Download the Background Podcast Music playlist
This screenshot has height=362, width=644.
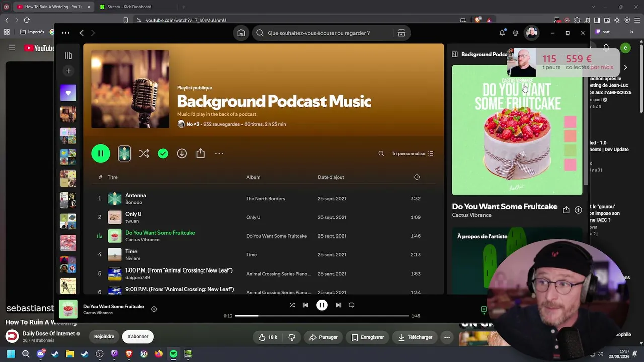(x=182, y=154)
